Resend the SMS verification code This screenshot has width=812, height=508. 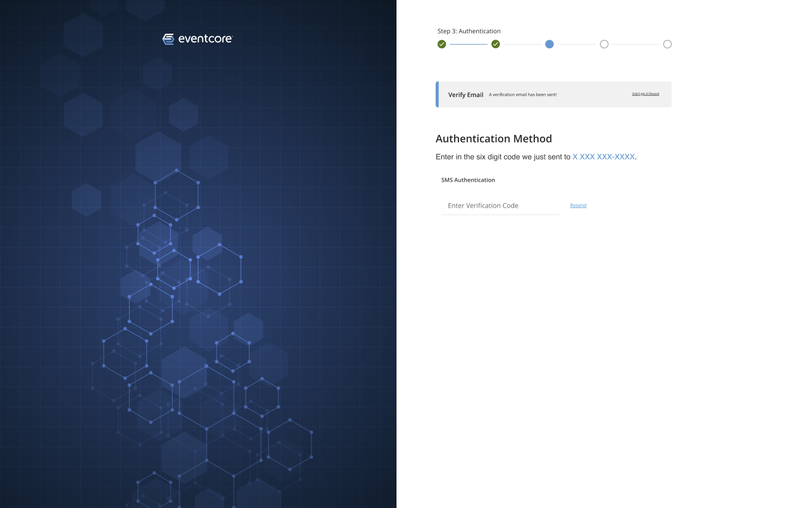tap(578, 205)
